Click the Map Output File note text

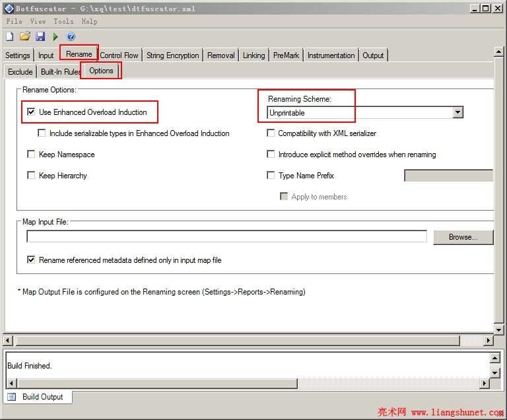(162, 292)
